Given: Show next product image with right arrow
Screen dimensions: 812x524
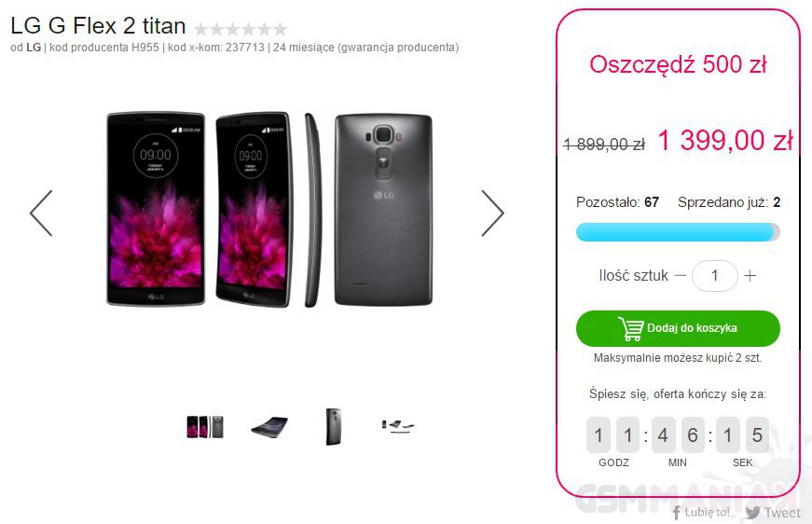Looking at the screenshot, I should pyautogui.click(x=492, y=214).
